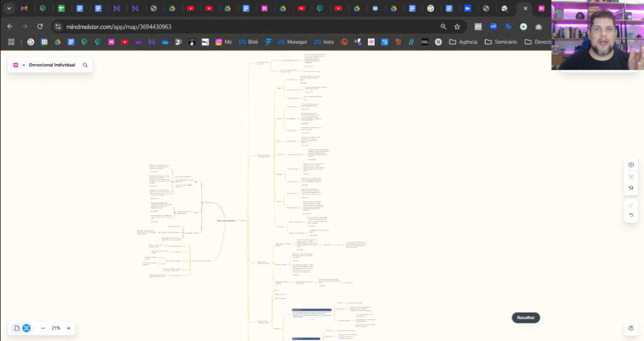The height and width of the screenshot is (341, 644).
Task: Click the search magnifier beside Devocional Individual
Action: click(x=85, y=65)
